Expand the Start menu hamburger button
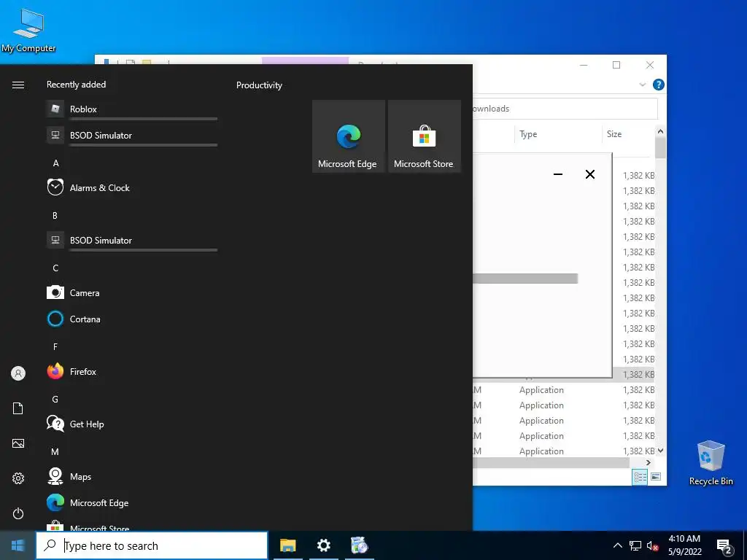Screen dimensions: 747x560 click(18, 85)
